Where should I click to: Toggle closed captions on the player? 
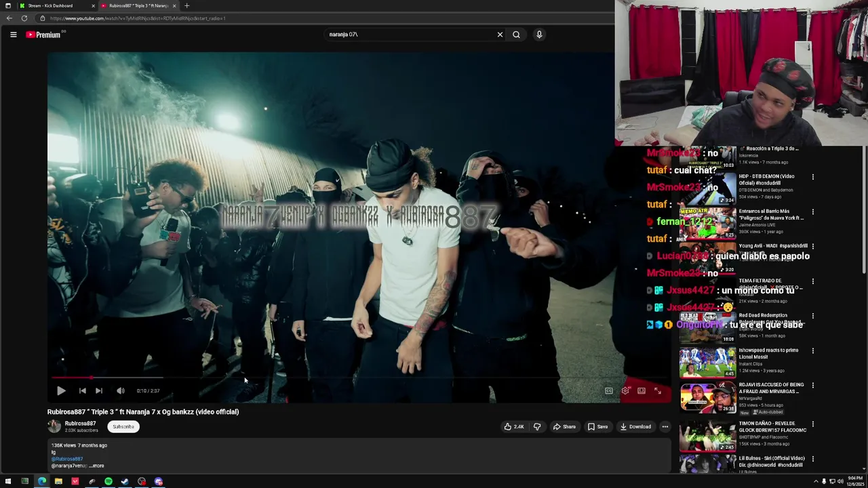click(x=609, y=391)
